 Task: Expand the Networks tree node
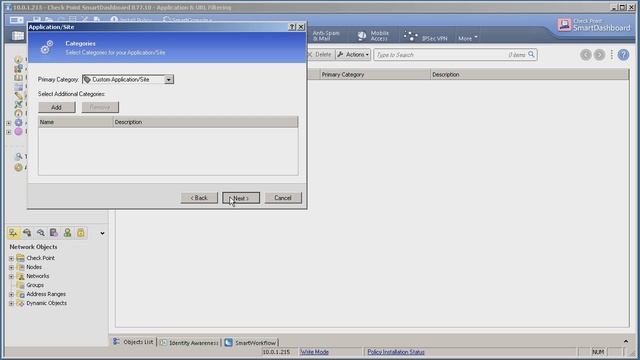click(x=11, y=276)
